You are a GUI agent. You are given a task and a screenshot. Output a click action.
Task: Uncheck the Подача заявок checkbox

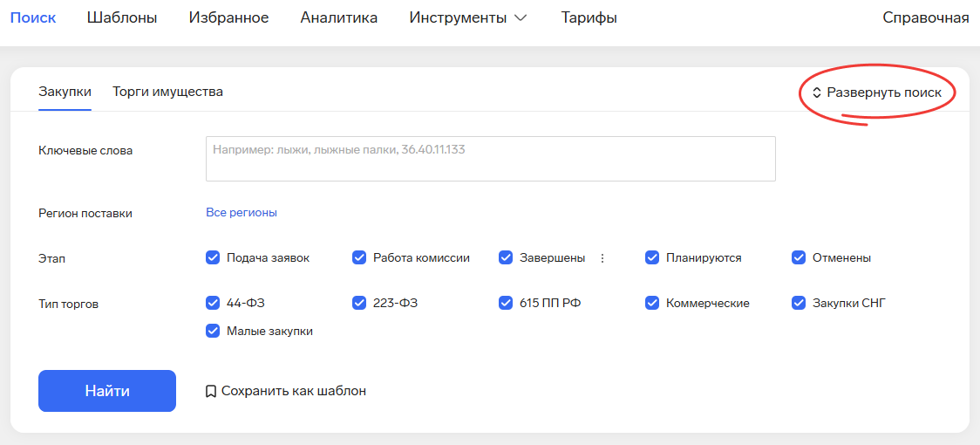pos(213,258)
